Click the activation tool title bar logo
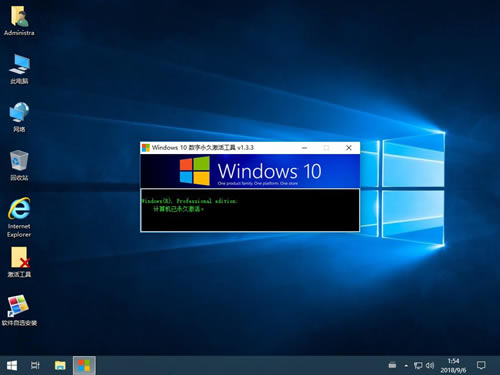This screenshot has height=375, width=500. click(146, 148)
